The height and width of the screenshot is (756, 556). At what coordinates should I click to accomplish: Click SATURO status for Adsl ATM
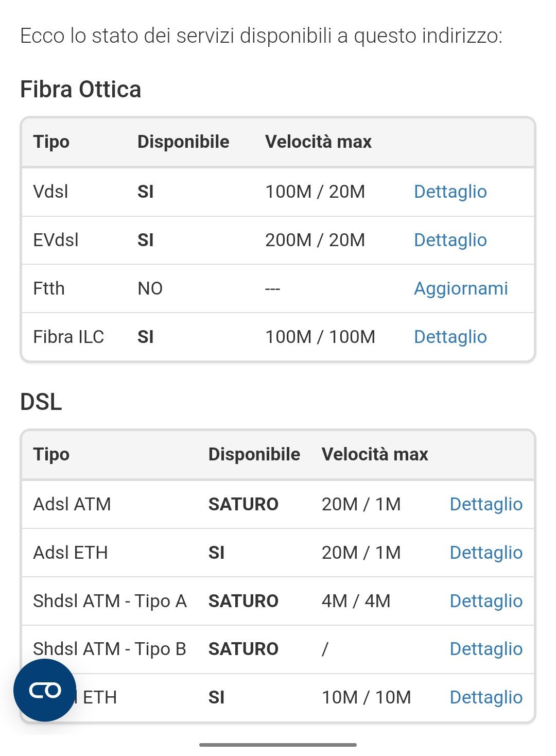point(243,504)
